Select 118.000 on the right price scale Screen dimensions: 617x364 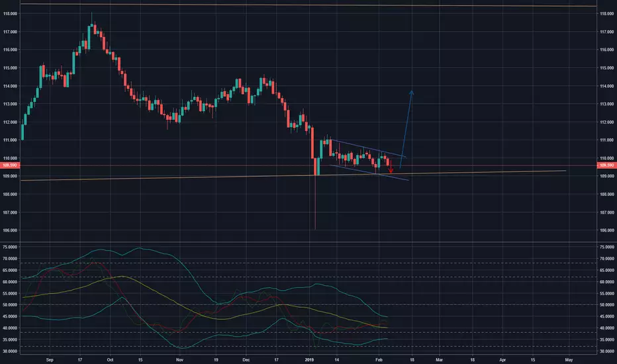tap(607, 13)
